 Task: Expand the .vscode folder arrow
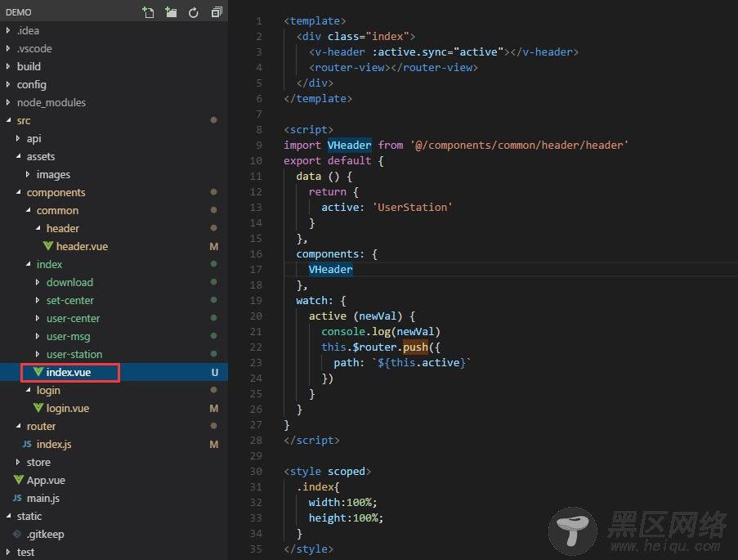[8, 48]
